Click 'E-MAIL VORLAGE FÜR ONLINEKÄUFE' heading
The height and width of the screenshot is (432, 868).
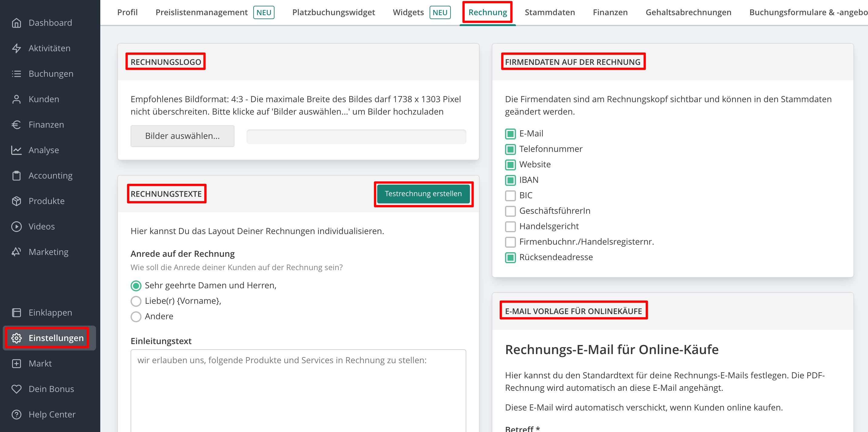pos(573,311)
